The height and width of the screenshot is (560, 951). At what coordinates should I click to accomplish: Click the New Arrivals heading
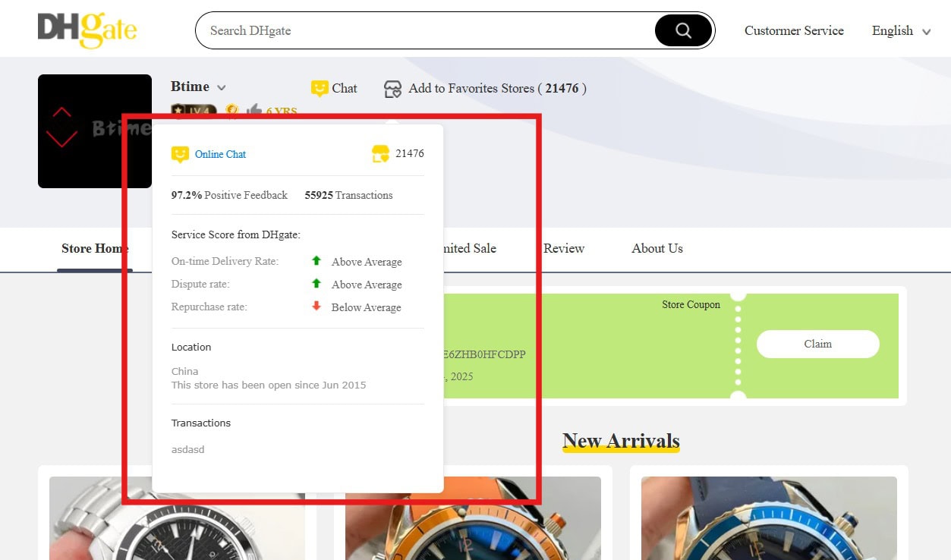(621, 441)
